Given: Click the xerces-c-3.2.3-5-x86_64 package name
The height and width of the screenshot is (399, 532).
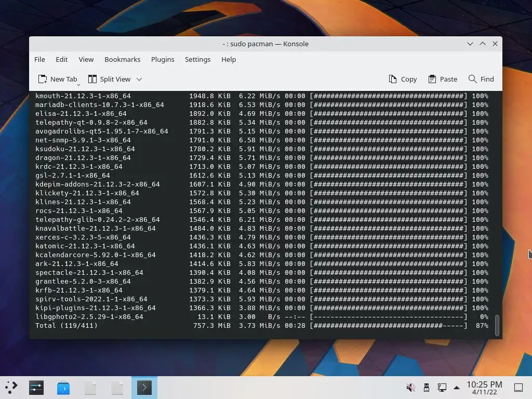Looking at the screenshot, I should pos(83,237).
